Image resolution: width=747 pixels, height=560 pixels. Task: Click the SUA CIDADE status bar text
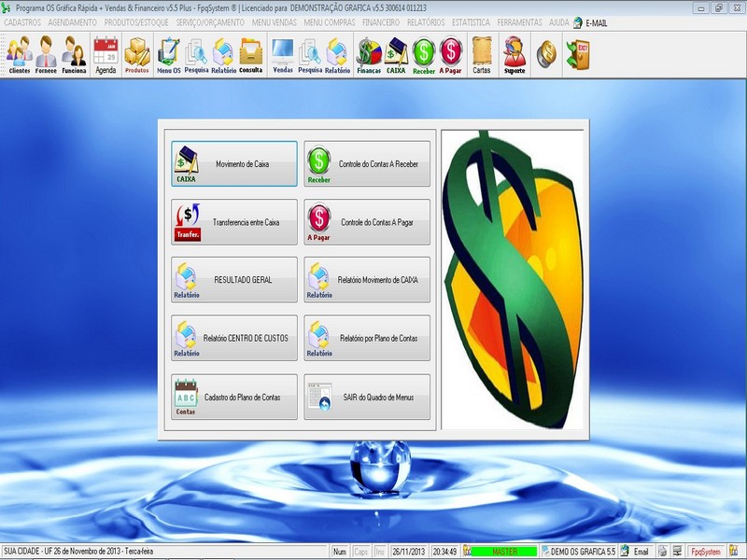tap(78, 552)
